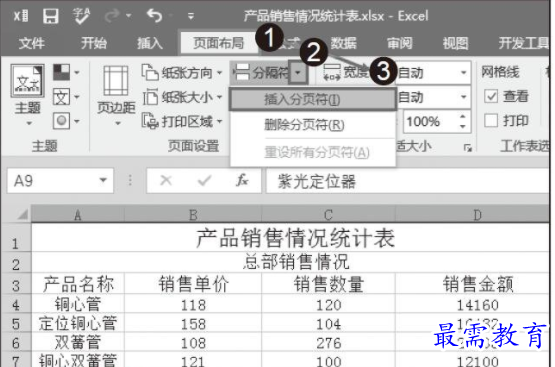The image size is (555, 367).
Task: Increase scale with the up spinner arrow
Action: pos(463,116)
